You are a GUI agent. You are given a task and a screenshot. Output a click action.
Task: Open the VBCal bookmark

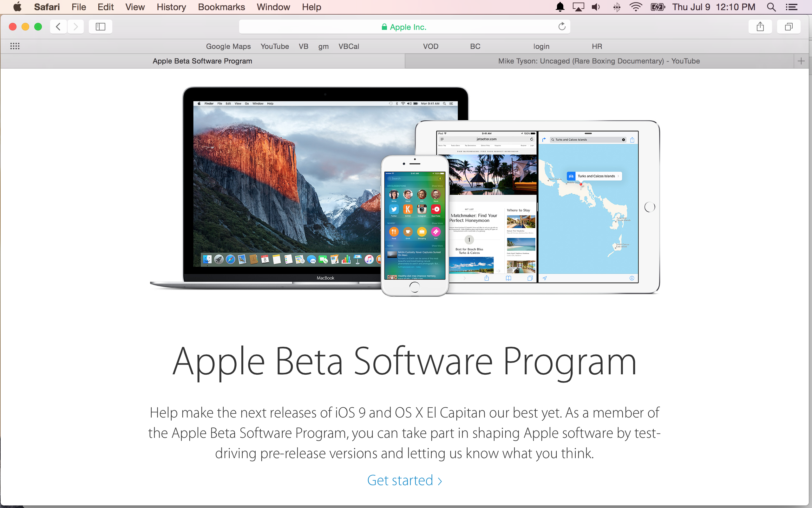(349, 46)
